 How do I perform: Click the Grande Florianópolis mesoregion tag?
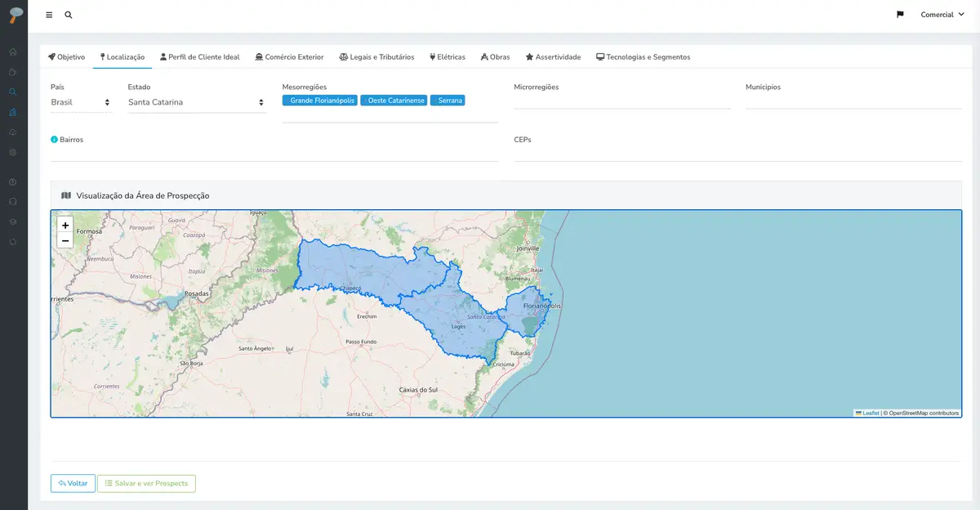point(320,101)
